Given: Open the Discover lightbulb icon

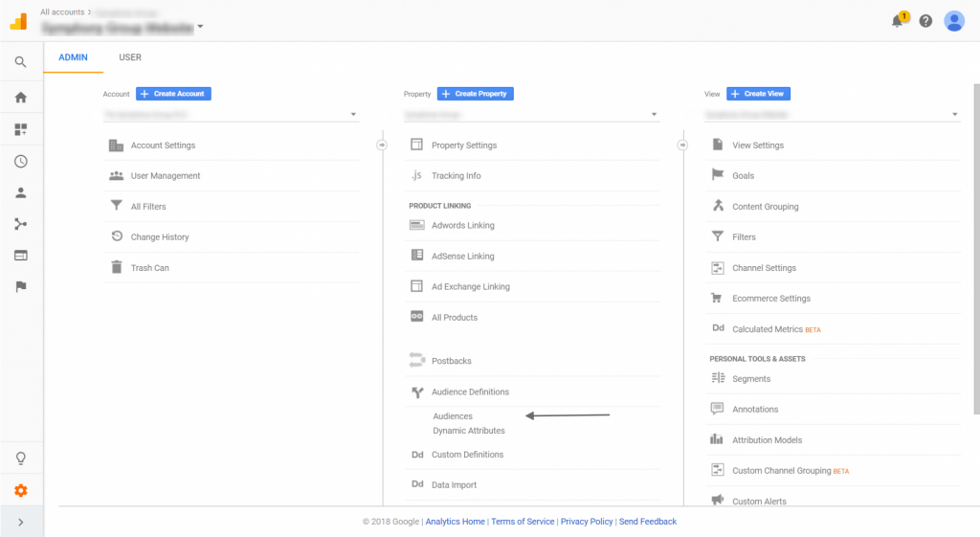Looking at the screenshot, I should point(21,459).
